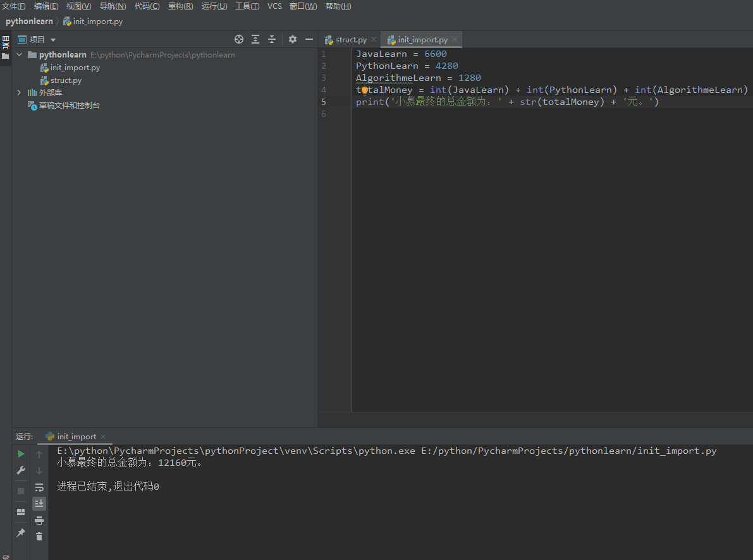The image size is (753, 560).
Task: Toggle soft-wrap in the console output
Action: pos(39,487)
